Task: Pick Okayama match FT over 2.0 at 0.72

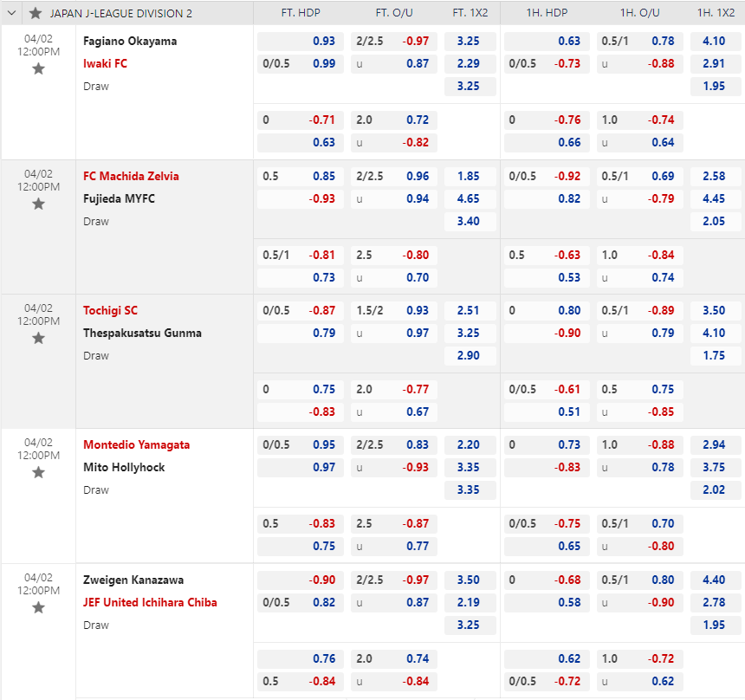Action: (x=394, y=120)
